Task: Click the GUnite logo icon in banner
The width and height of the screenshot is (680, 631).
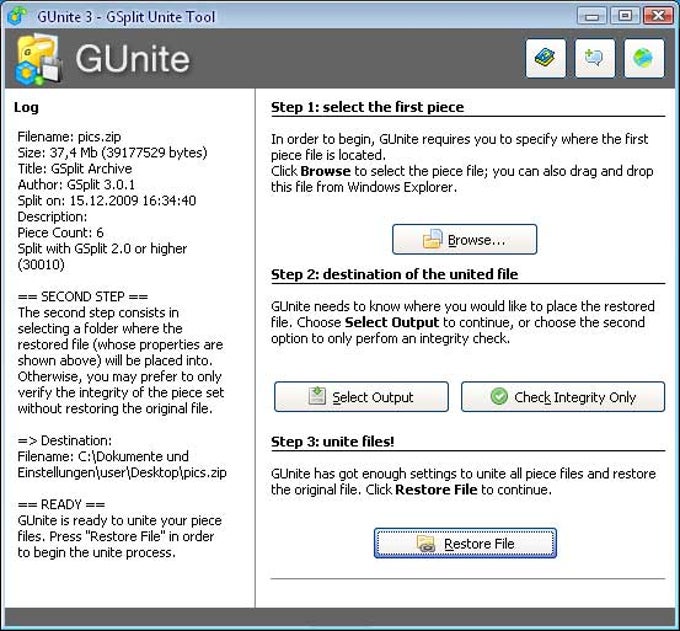Action: [x=39, y=59]
